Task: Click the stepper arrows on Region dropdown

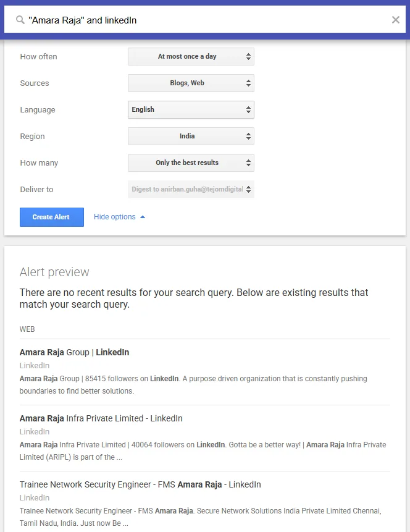Action: point(248,136)
